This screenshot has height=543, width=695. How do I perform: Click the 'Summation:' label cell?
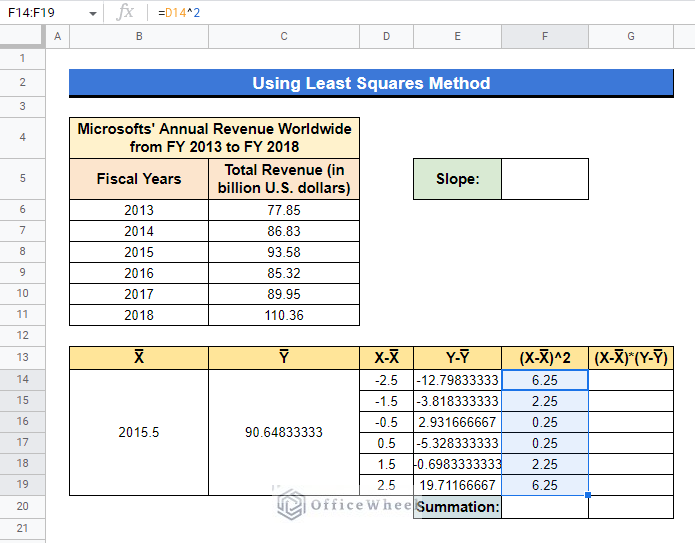point(457,507)
